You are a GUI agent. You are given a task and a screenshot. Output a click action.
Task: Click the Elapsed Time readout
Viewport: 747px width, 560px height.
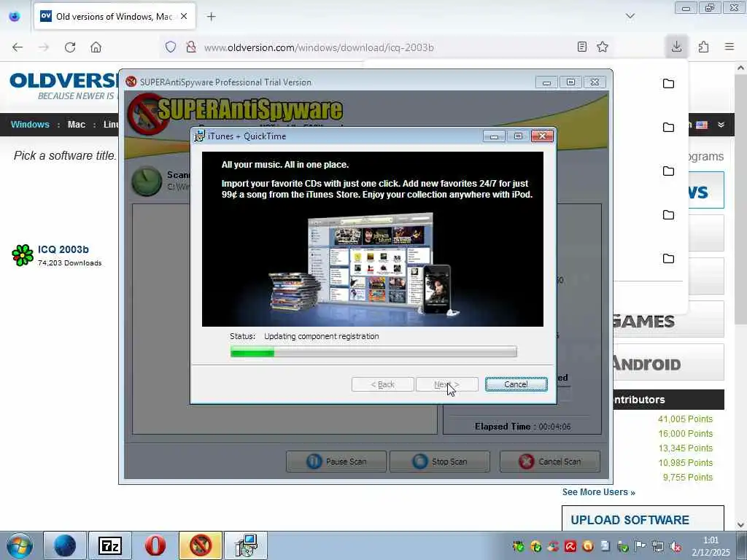522,427
